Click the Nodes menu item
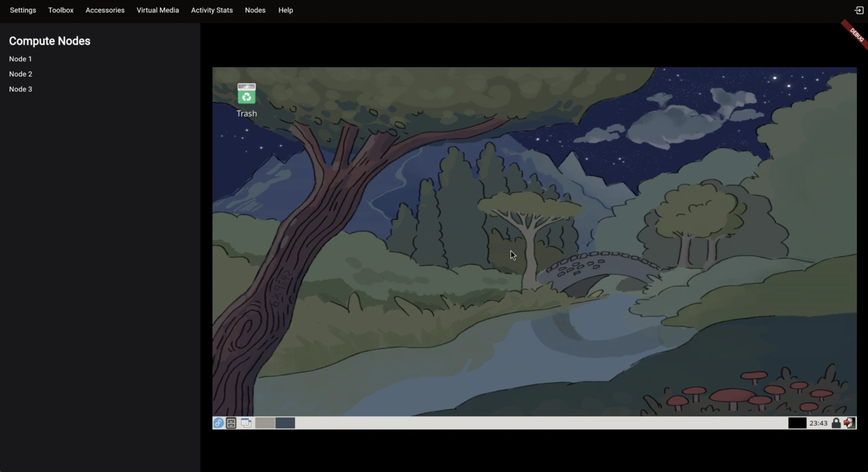 255,10
